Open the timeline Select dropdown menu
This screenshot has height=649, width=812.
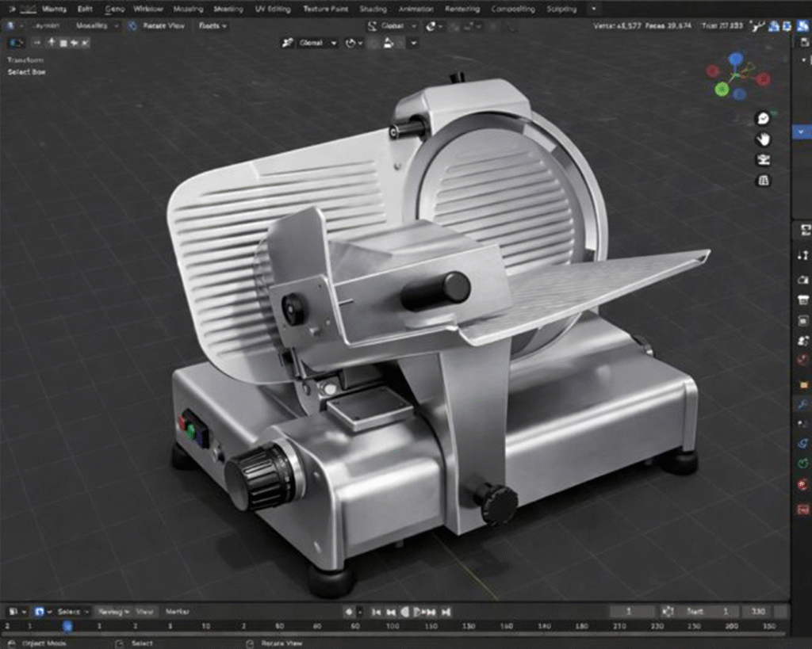click(x=69, y=612)
